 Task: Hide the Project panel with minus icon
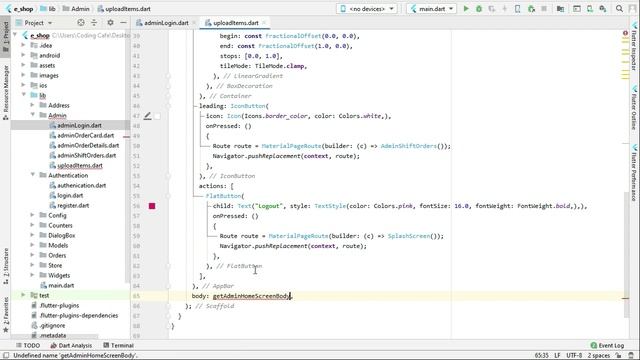pos(123,23)
